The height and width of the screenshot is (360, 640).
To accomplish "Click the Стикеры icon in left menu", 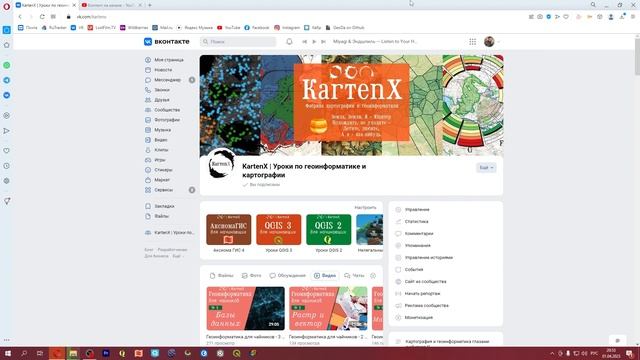I will (148, 170).
